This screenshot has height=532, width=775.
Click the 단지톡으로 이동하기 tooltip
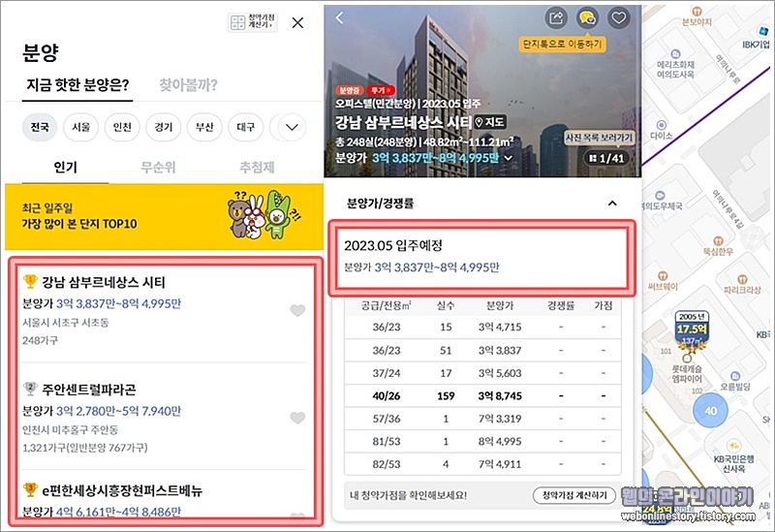click(563, 44)
